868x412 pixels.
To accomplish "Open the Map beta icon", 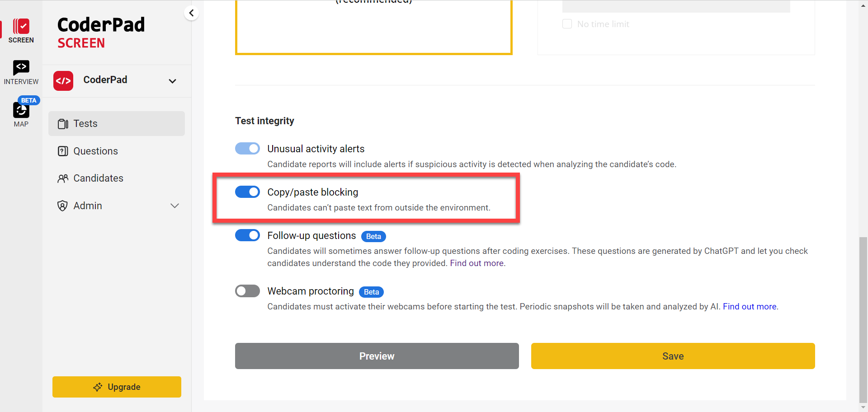I will 21,110.
